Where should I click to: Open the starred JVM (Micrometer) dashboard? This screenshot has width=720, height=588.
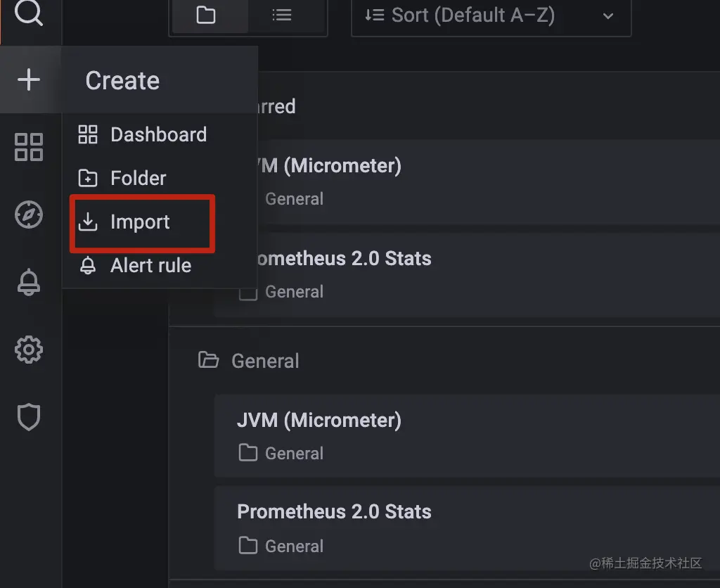(468, 181)
